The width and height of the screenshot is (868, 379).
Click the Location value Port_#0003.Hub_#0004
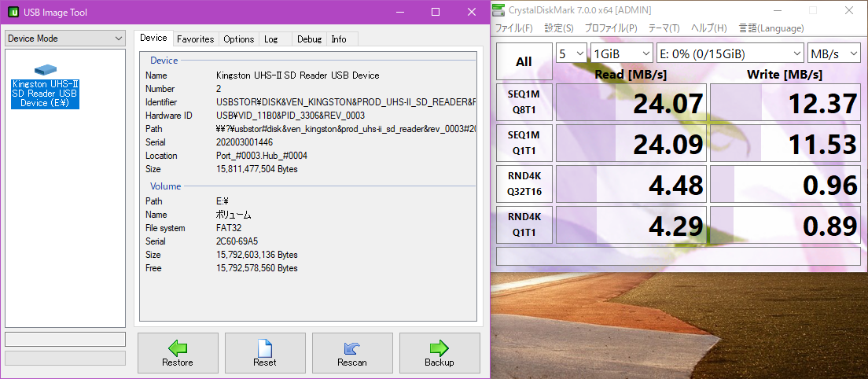(x=262, y=156)
